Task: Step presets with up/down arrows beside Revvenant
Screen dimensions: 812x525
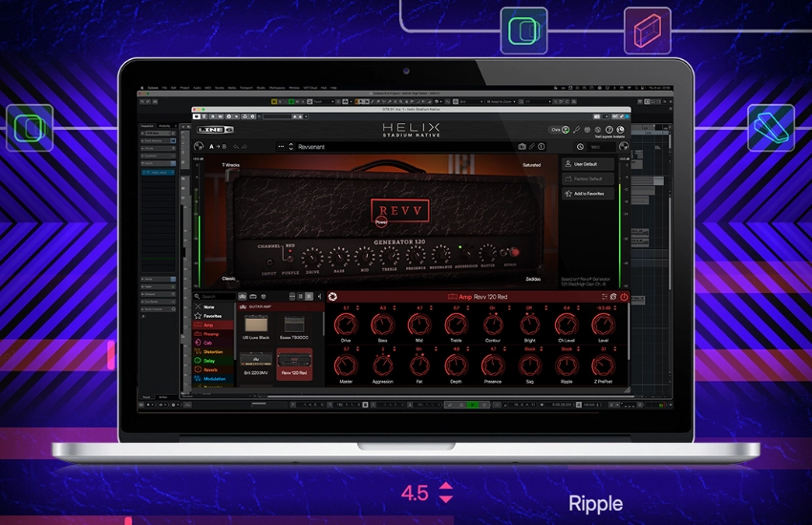Action: (291, 146)
